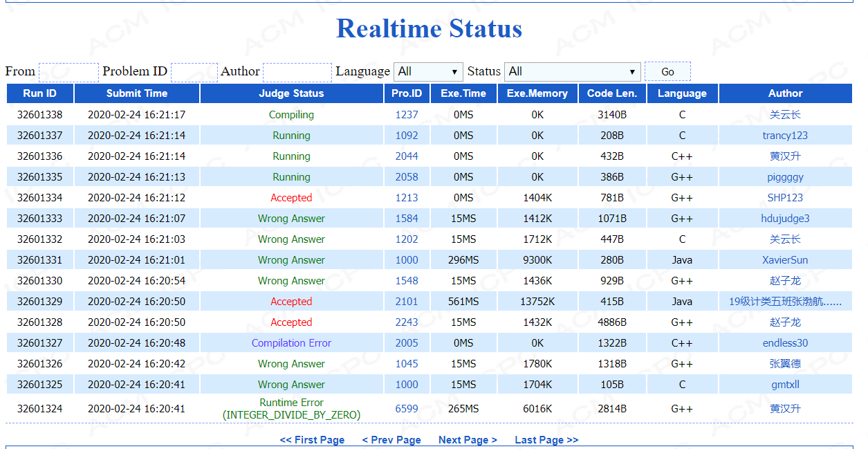
Task: Go to First Page link
Action: click(312, 440)
